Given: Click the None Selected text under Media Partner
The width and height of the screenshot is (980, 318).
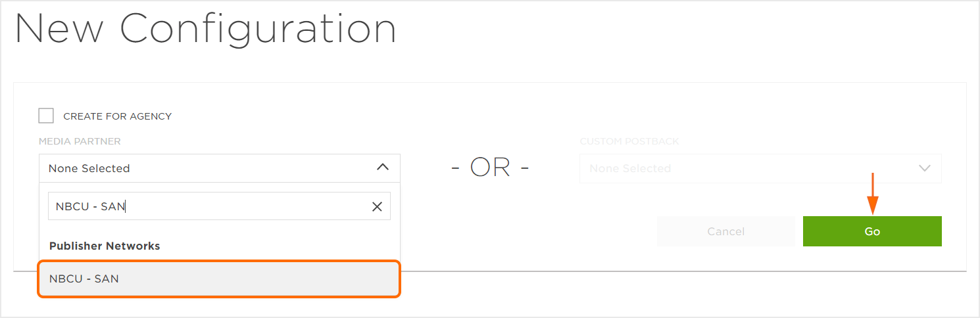Looking at the screenshot, I should 89,168.
